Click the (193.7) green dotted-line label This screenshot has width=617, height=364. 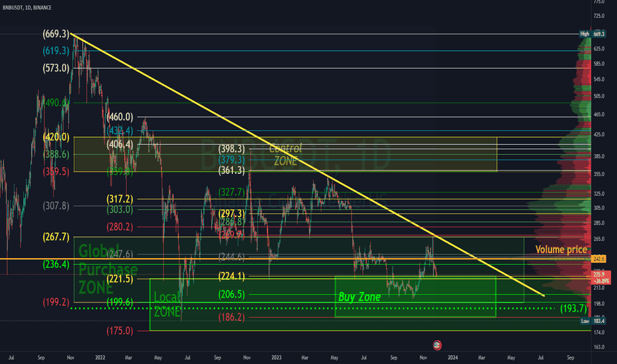(x=573, y=308)
